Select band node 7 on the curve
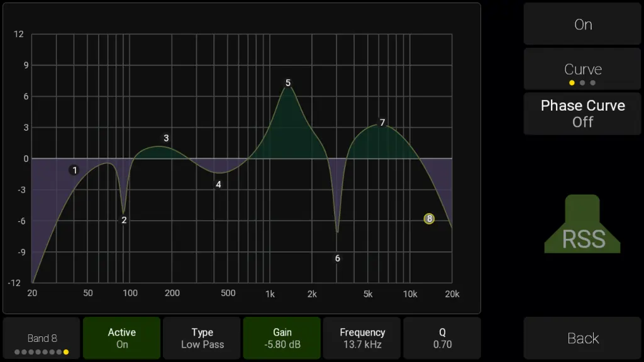This screenshot has height=362, width=644. (x=382, y=123)
